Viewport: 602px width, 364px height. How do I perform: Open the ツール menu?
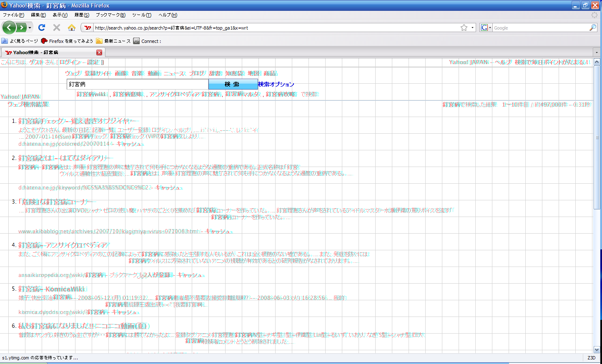(x=142, y=15)
